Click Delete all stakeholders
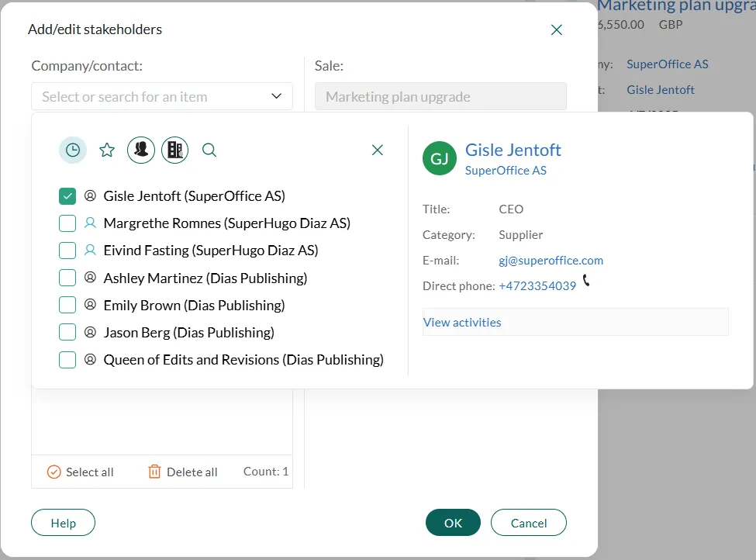The image size is (756, 560). pyautogui.click(x=183, y=472)
